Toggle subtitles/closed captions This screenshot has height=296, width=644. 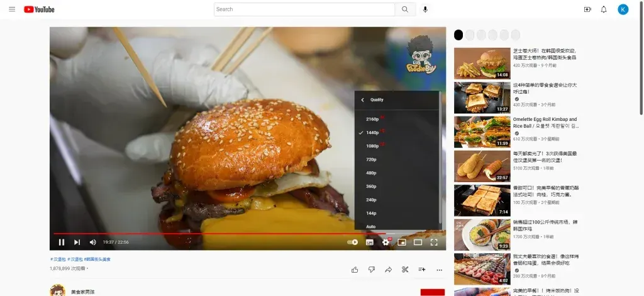click(370, 242)
